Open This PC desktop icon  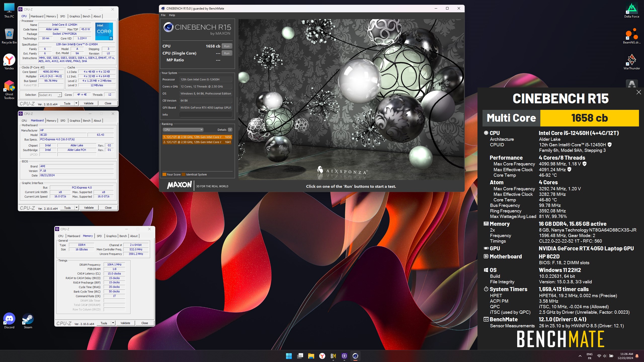pos(9,11)
